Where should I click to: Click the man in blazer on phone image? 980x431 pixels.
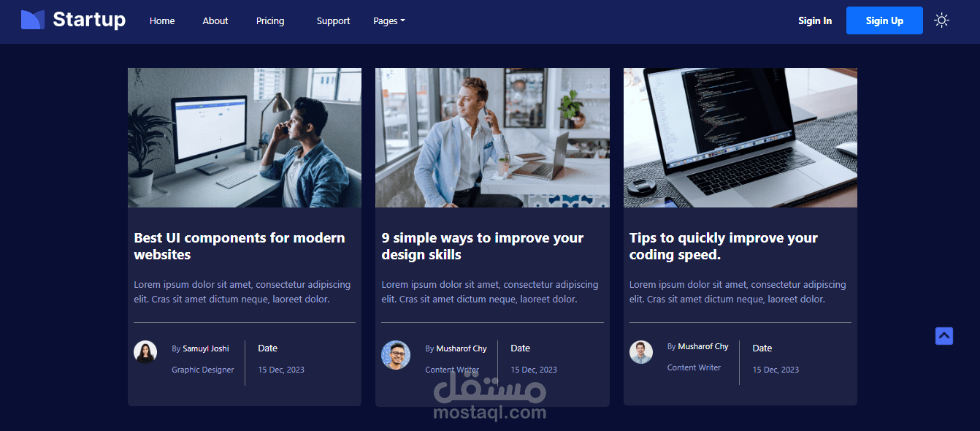pos(492,137)
